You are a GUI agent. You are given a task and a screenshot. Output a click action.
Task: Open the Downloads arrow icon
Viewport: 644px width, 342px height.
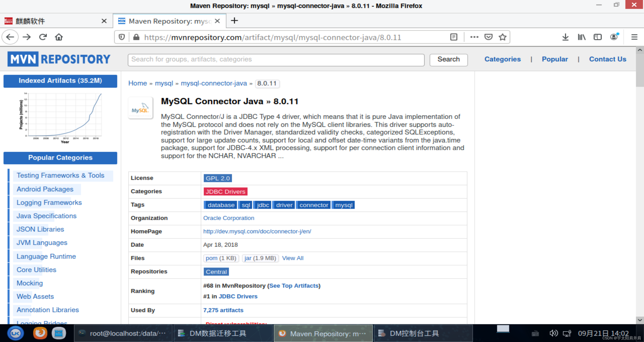click(x=565, y=37)
